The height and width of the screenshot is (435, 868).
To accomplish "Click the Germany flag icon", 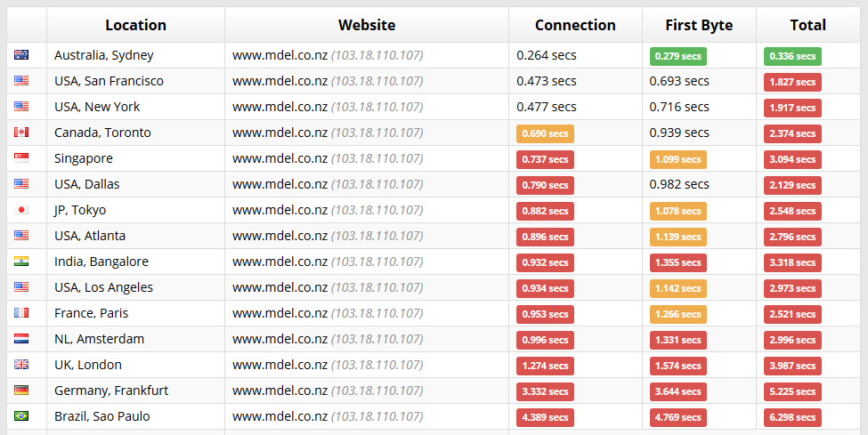I will (21, 391).
